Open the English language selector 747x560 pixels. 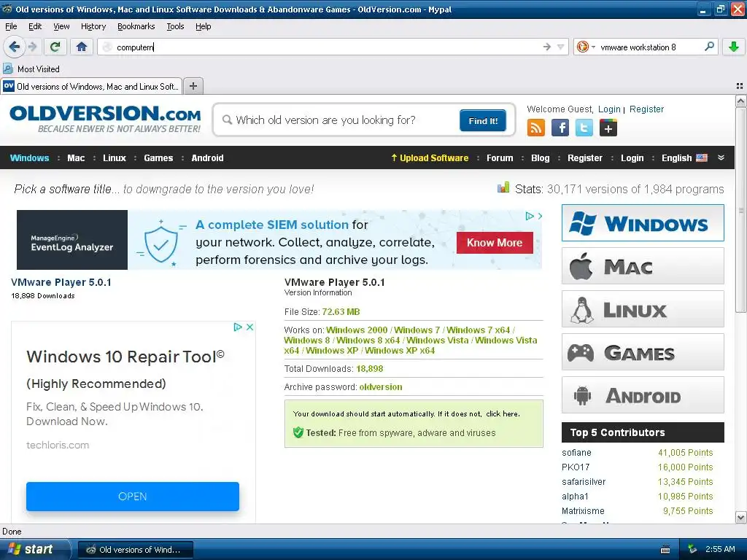coord(684,157)
